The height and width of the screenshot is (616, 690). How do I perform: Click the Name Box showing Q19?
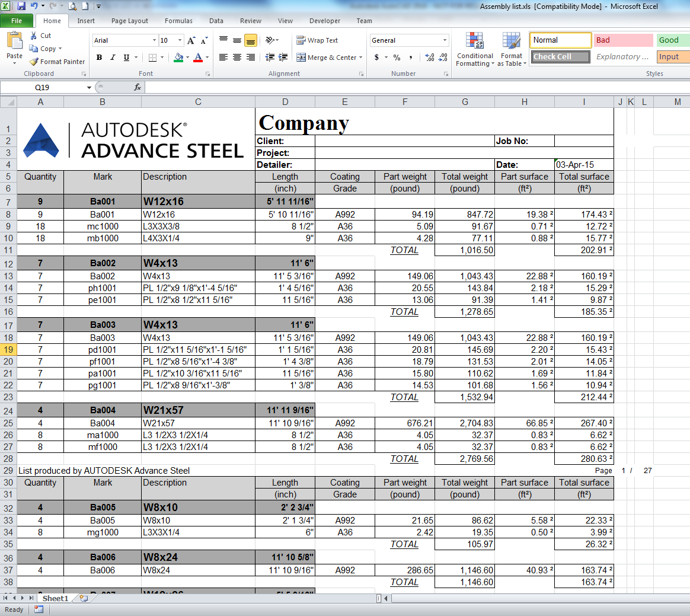[43, 88]
